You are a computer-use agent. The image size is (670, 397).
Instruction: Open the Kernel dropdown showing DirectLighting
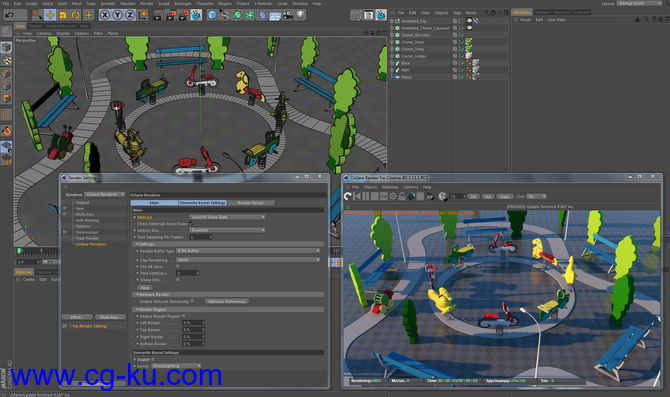point(176,366)
